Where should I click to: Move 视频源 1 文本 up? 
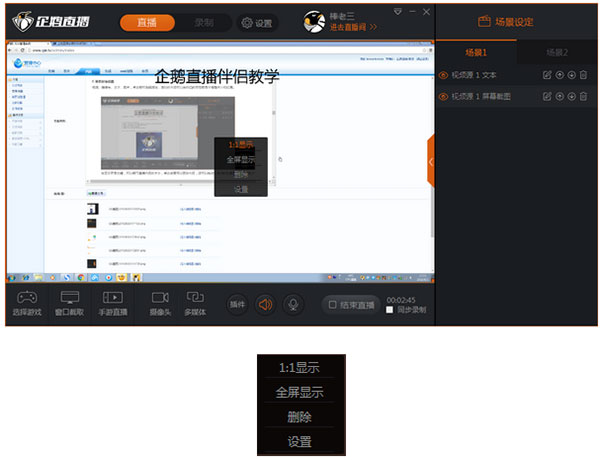coord(559,75)
